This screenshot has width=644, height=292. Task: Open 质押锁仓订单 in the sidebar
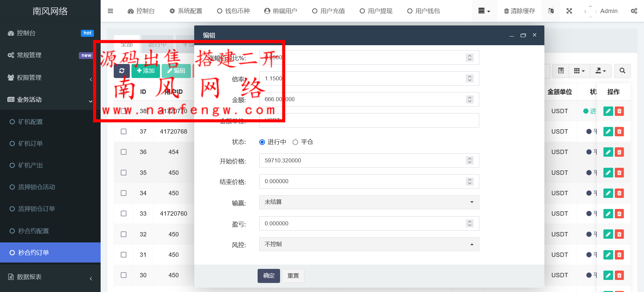point(36,209)
